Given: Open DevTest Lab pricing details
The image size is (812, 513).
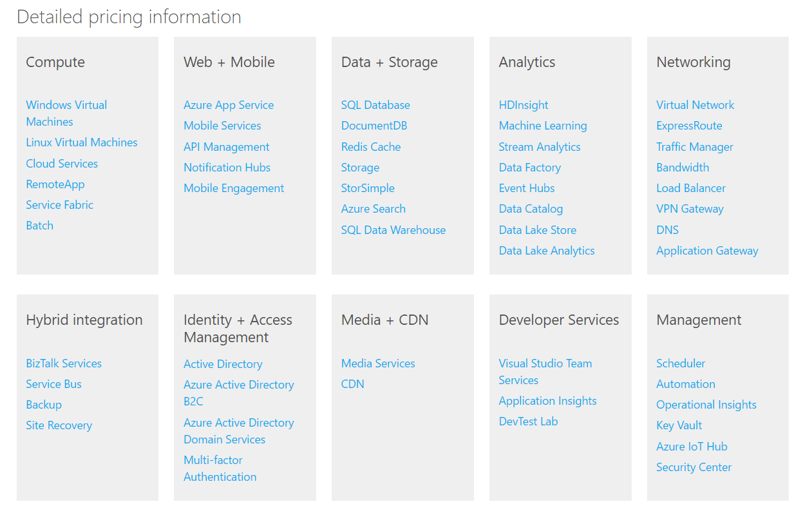Looking at the screenshot, I should click(528, 421).
